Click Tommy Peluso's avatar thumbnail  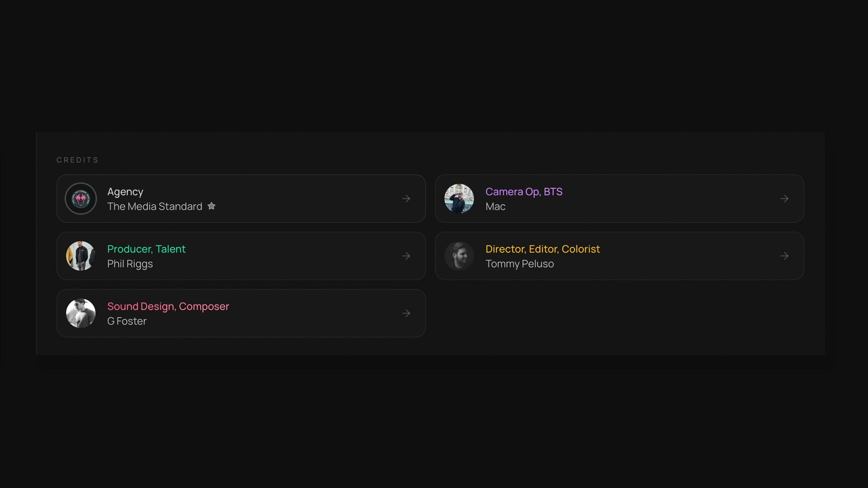point(459,256)
